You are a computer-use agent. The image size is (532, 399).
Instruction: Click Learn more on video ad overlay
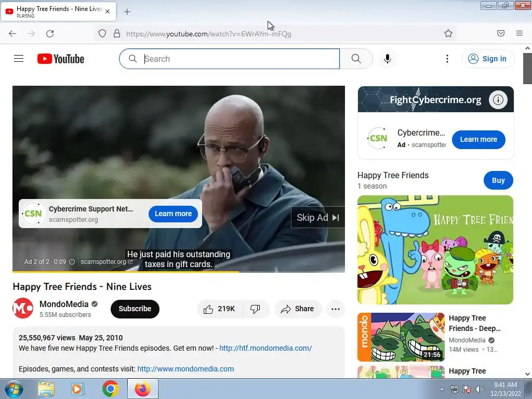173,214
